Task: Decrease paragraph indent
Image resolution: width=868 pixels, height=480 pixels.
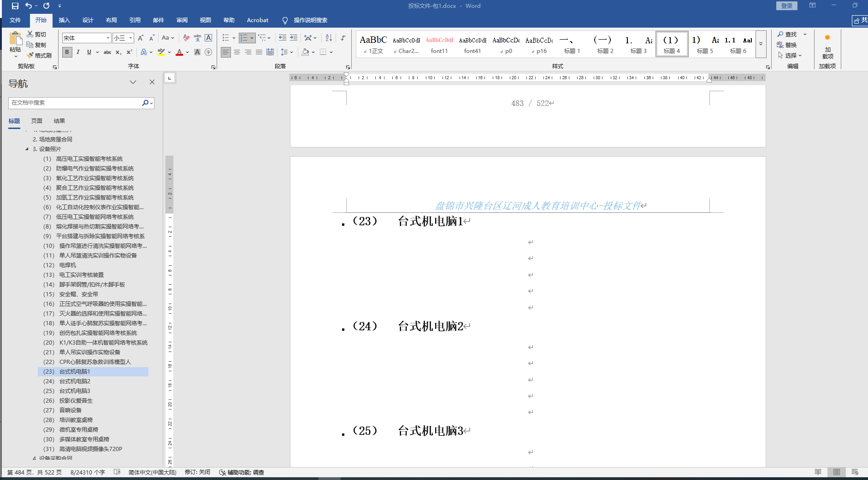Action: coord(283,38)
